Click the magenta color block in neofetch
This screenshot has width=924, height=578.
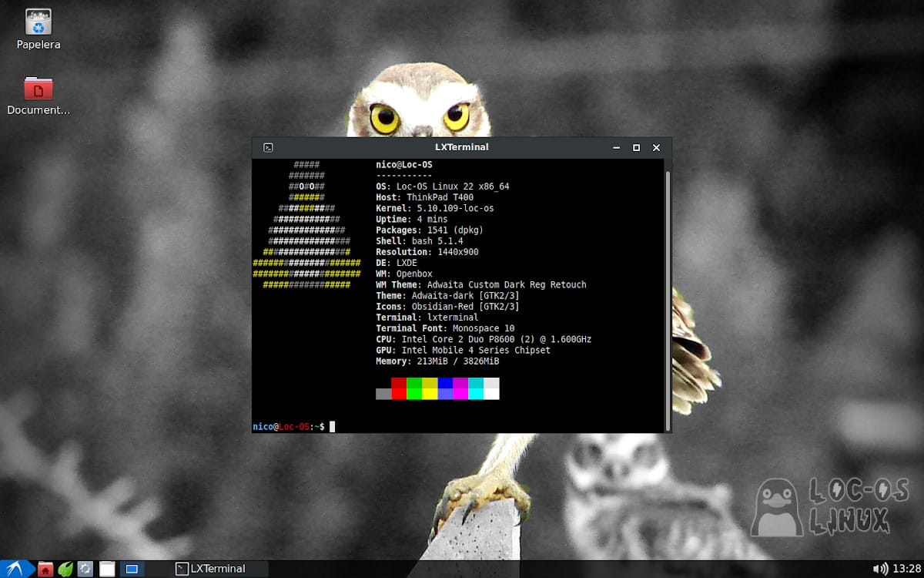(460, 388)
